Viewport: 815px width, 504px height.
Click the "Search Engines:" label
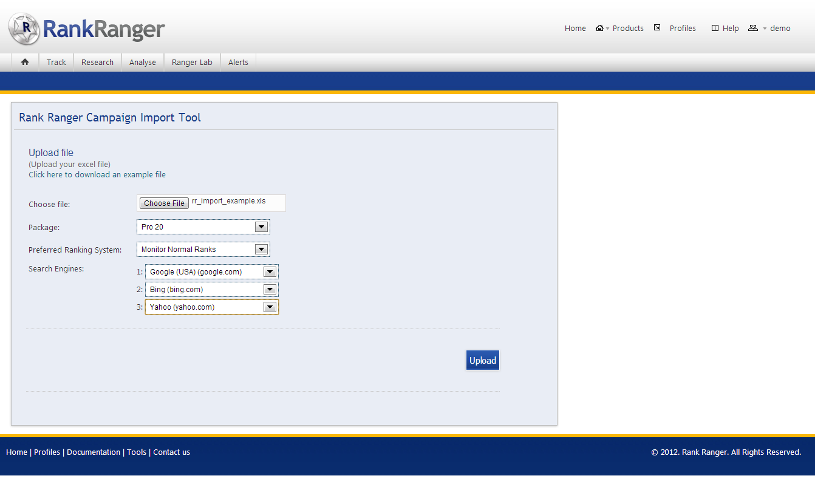pyautogui.click(x=56, y=269)
